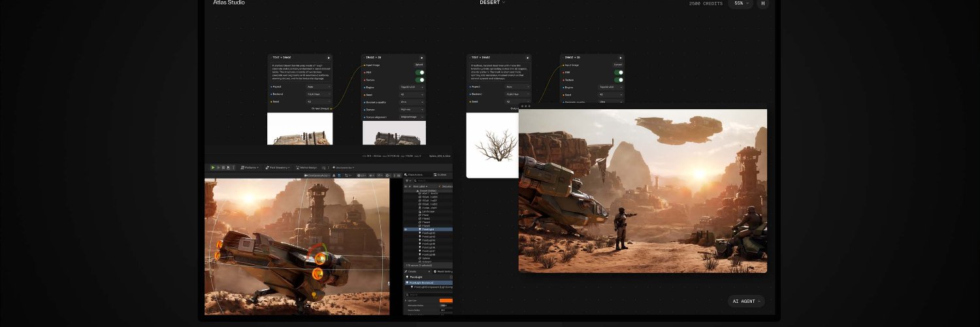This screenshot has width=980, height=327.
Task: Select the highlighted PointLight row in the Outliner
Action: (428, 230)
